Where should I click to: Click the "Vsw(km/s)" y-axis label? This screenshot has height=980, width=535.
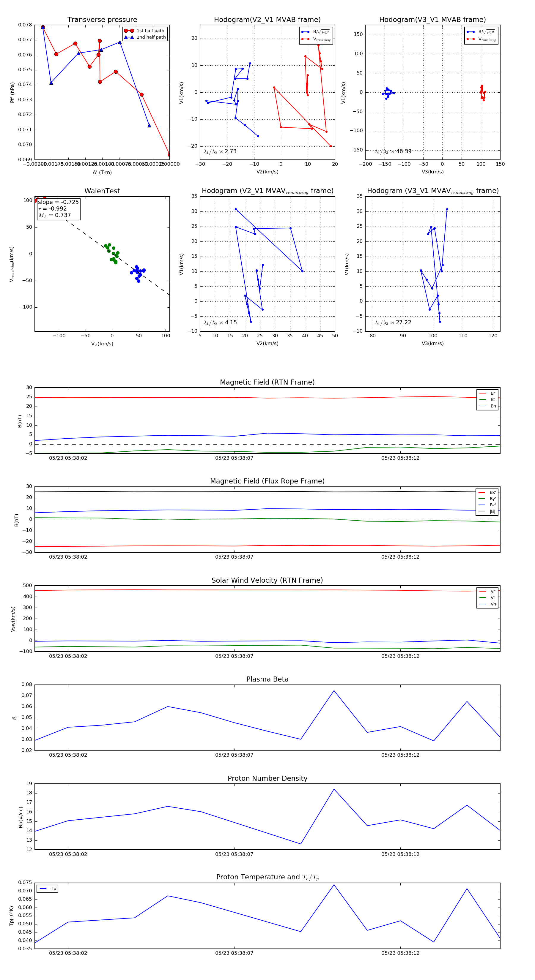coord(13,619)
